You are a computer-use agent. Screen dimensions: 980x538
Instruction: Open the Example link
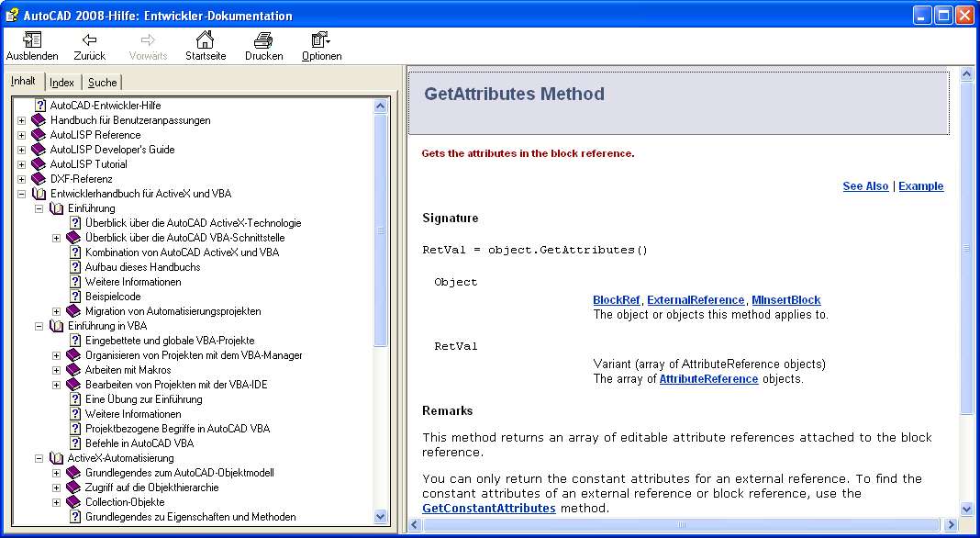pyautogui.click(x=920, y=185)
